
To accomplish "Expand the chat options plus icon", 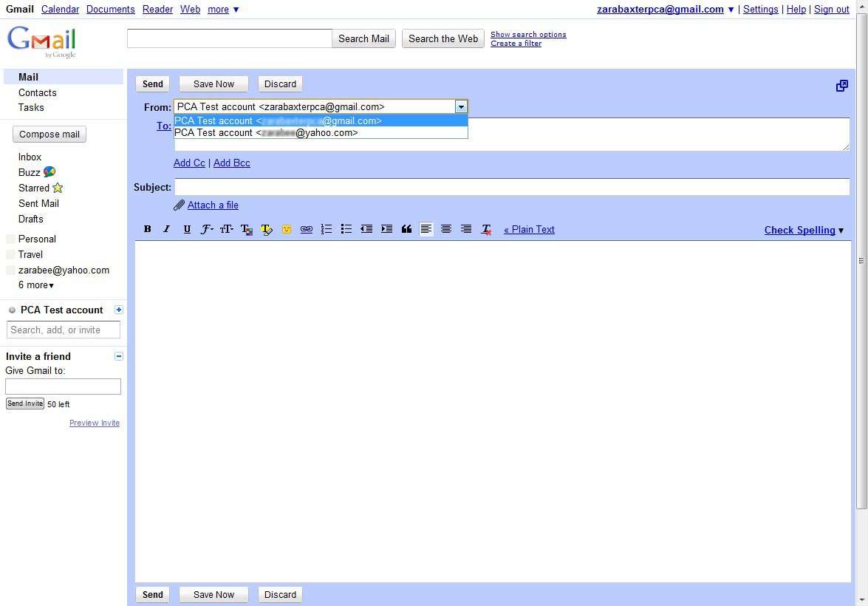I will (x=118, y=310).
